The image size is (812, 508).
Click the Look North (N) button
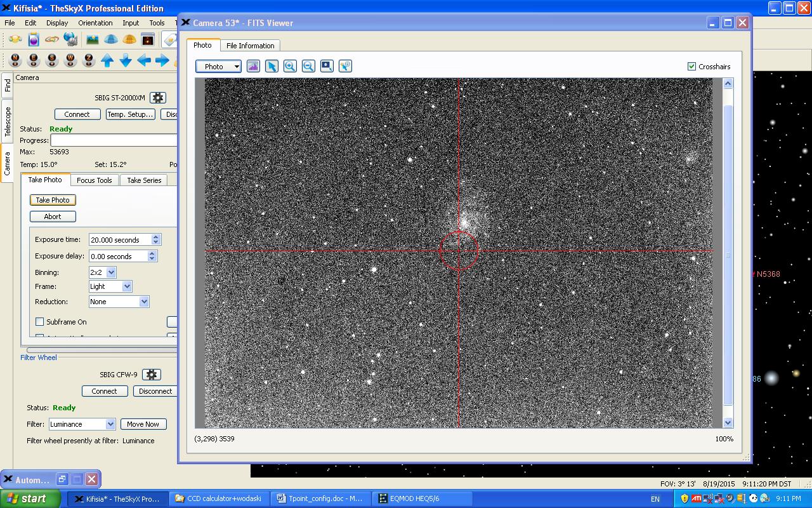point(16,60)
